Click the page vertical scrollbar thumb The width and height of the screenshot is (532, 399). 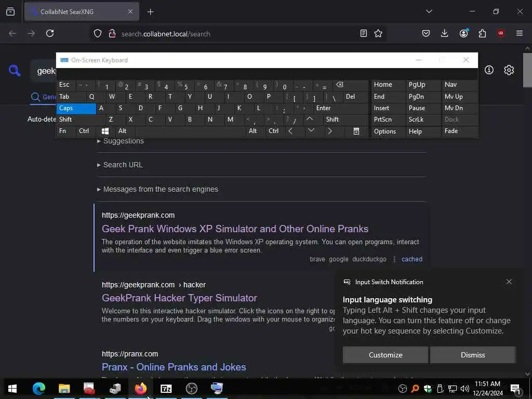(x=527, y=70)
